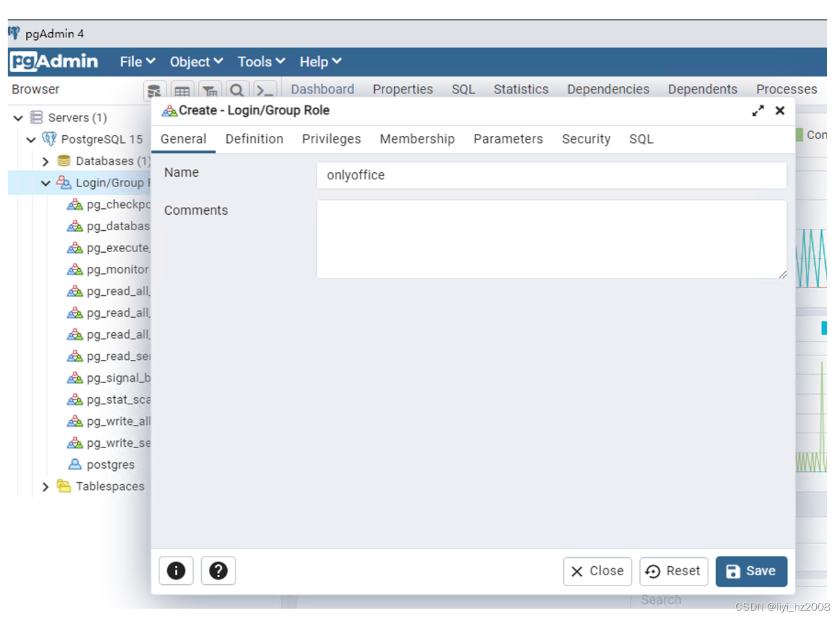This screenshot has width=840, height=619.
Task: Select the General tab in the dialog
Action: 183,139
